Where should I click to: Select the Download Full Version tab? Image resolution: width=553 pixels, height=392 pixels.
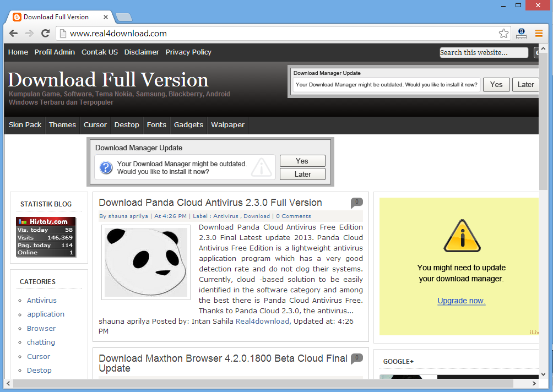[60, 17]
